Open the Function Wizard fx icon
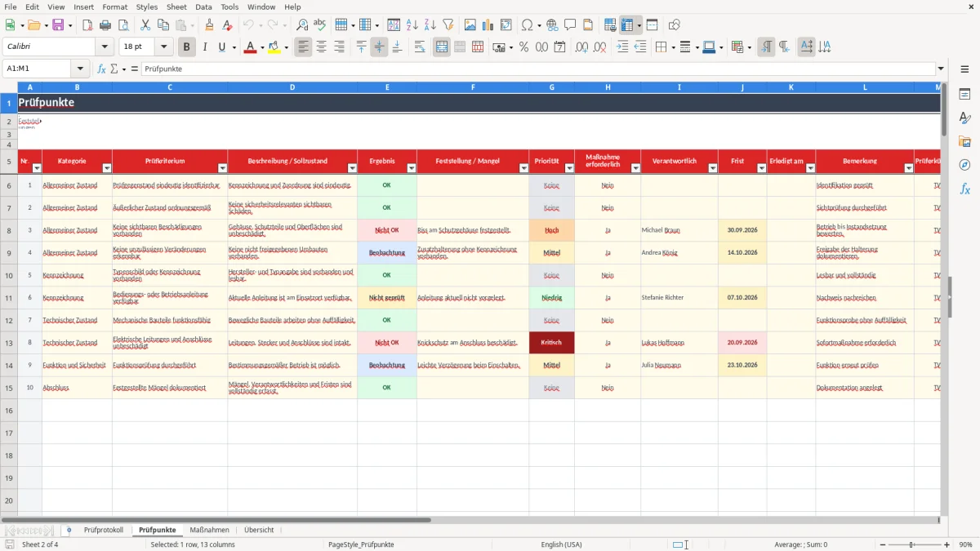This screenshot has height=551, width=980. click(102, 69)
